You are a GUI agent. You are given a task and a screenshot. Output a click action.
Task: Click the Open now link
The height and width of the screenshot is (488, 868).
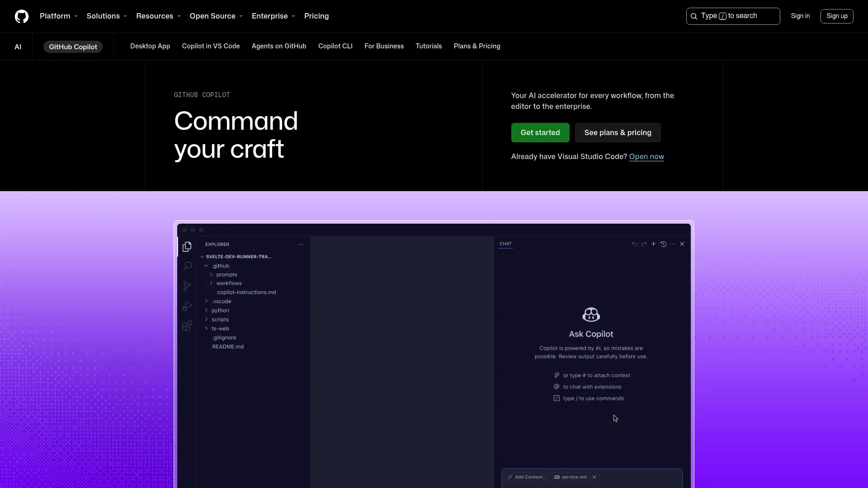(x=646, y=157)
